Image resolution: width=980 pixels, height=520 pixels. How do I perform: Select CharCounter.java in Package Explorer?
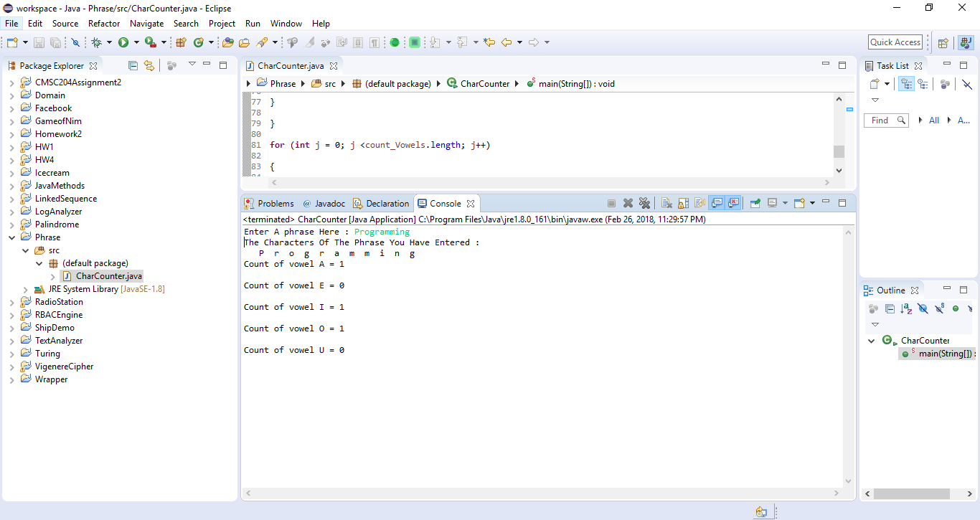pyautogui.click(x=108, y=276)
